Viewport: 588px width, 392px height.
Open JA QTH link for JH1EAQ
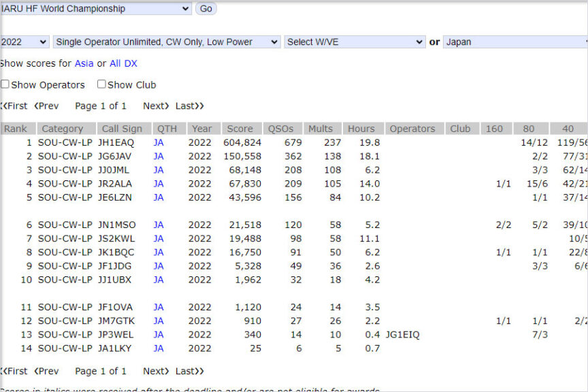click(159, 143)
